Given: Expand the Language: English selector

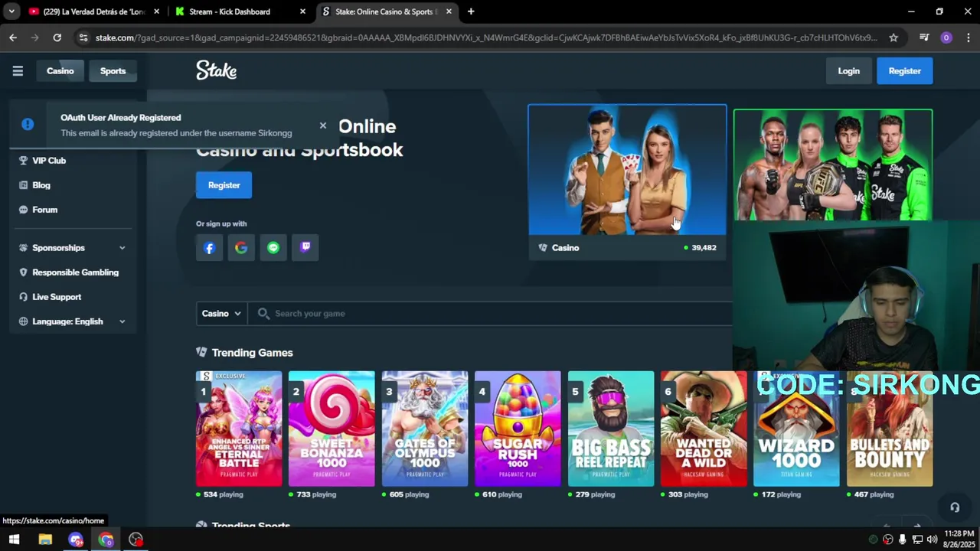Looking at the screenshot, I should coord(73,321).
